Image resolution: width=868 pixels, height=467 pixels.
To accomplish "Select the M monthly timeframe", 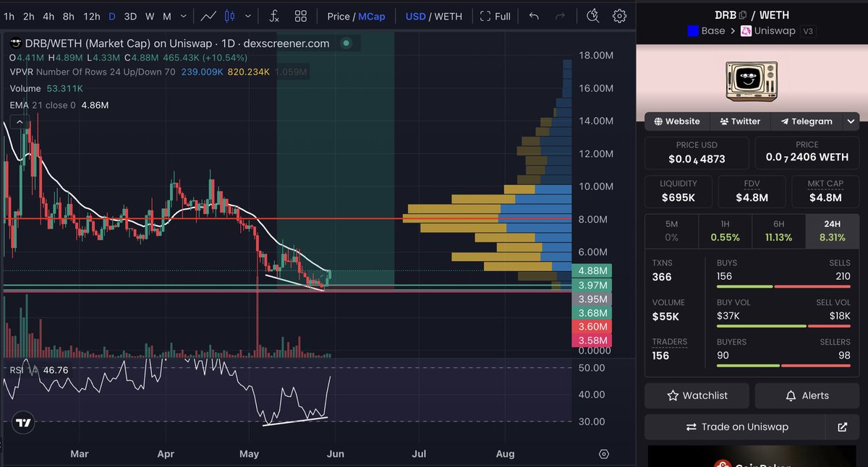I will pyautogui.click(x=166, y=16).
